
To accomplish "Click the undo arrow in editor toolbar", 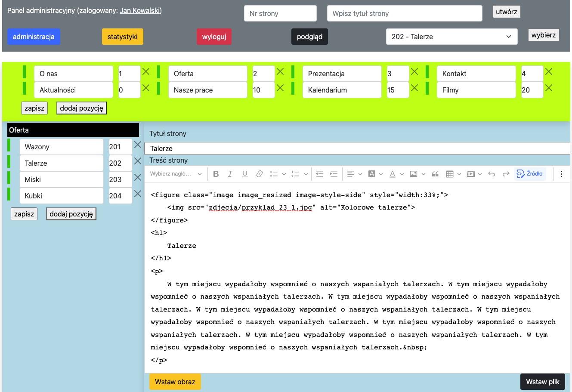I will click(x=492, y=174).
